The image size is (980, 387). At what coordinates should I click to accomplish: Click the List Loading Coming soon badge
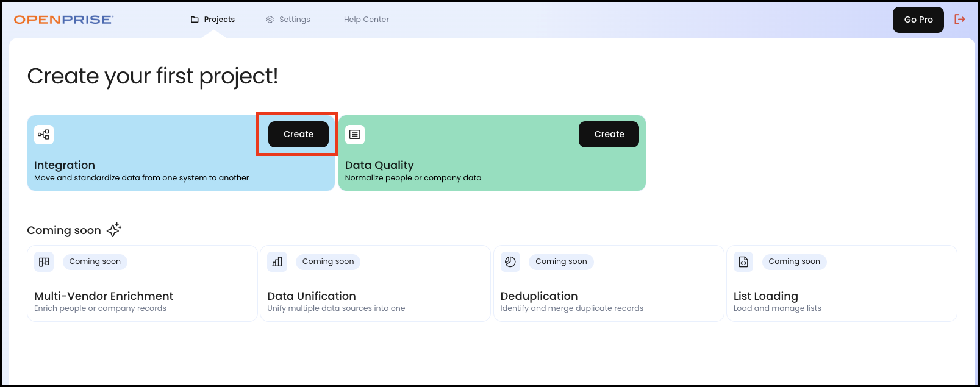(794, 261)
